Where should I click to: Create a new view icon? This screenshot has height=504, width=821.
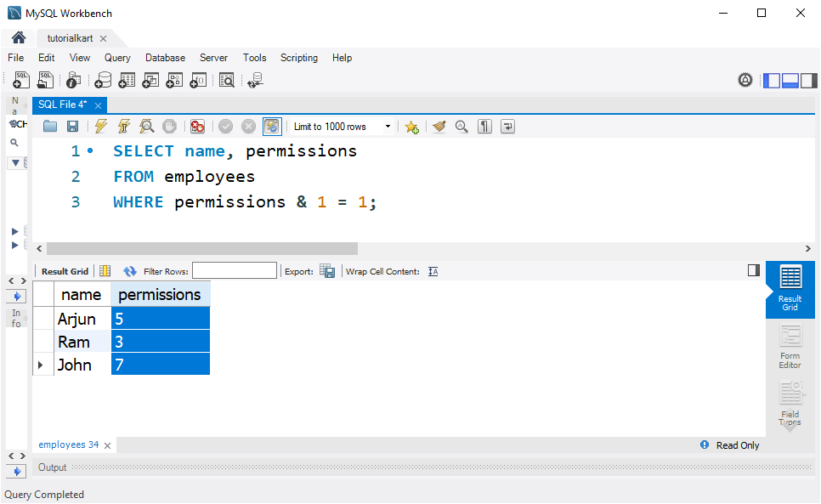click(150, 80)
